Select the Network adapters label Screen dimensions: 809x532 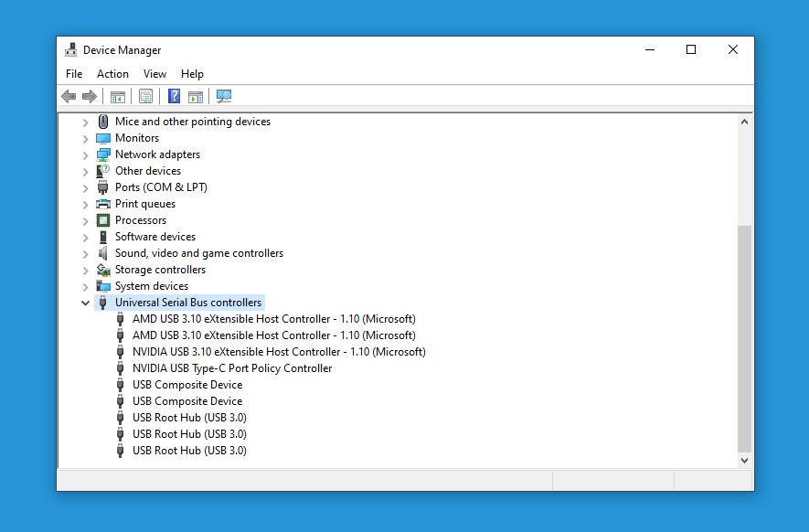[x=157, y=154]
